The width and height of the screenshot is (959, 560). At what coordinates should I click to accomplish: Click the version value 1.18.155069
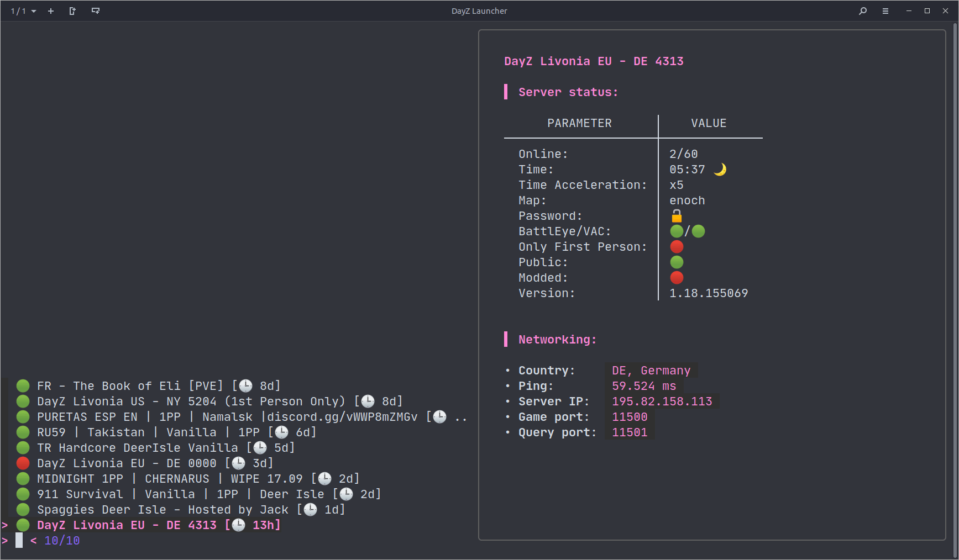coord(709,293)
